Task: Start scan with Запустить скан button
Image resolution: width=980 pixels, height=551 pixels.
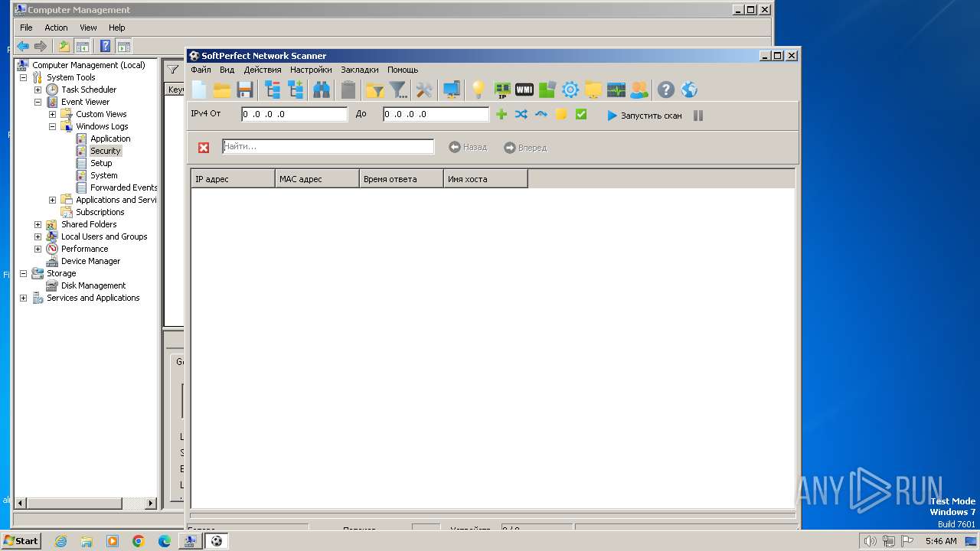Action: 644,116
